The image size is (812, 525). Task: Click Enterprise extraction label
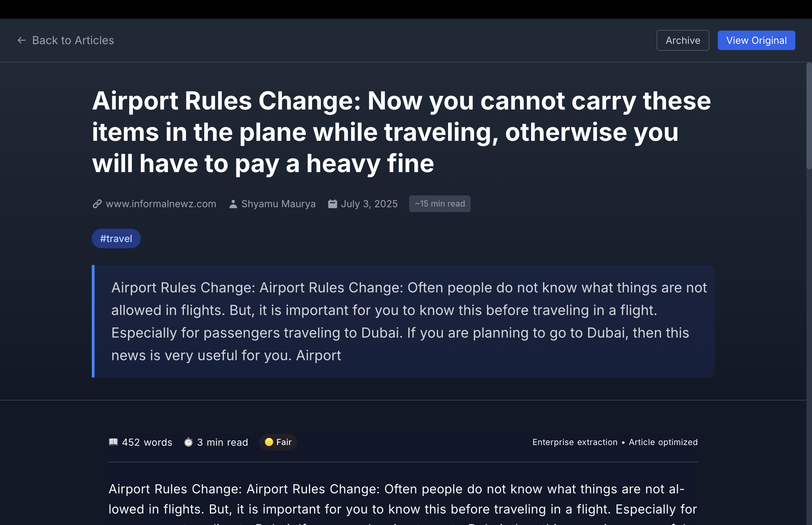(575, 442)
